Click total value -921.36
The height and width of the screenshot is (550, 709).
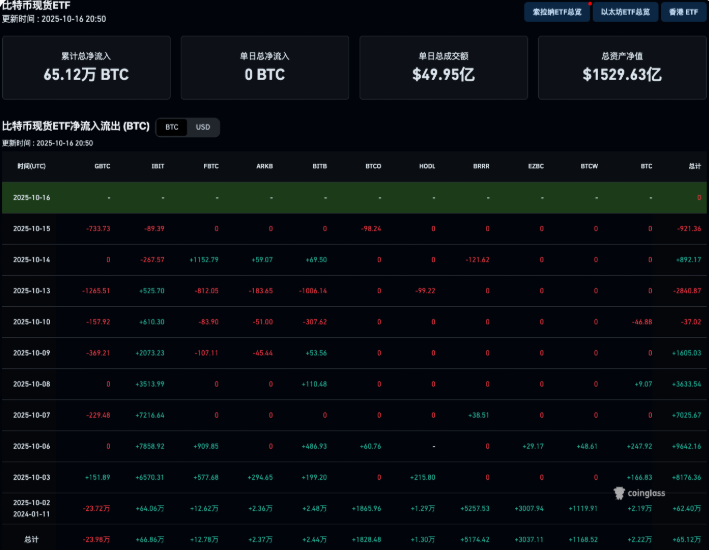pyautogui.click(x=689, y=229)
